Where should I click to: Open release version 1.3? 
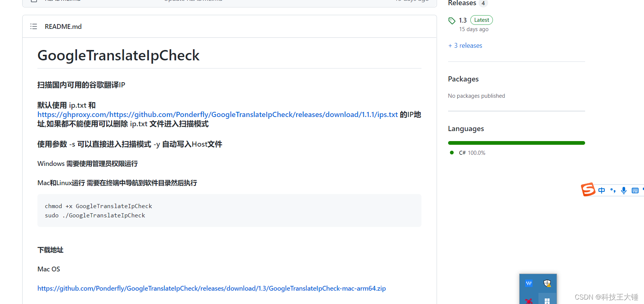(x=463, y=20)
